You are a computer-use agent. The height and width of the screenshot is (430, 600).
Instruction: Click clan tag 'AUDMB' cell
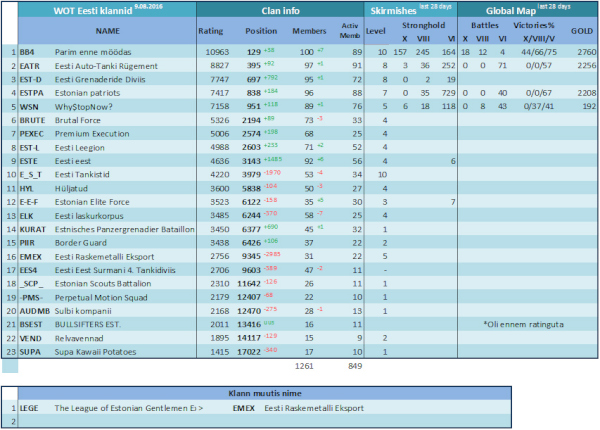point(34,311)
